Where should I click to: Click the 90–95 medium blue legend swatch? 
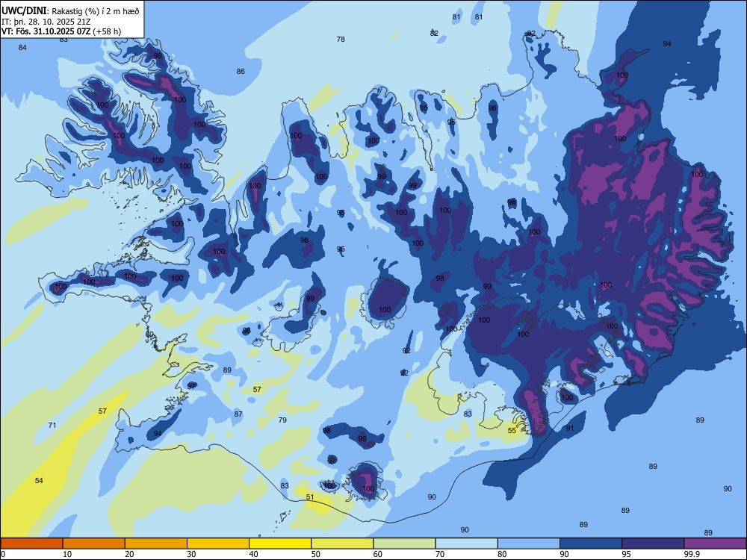click(x=591, y=544)
